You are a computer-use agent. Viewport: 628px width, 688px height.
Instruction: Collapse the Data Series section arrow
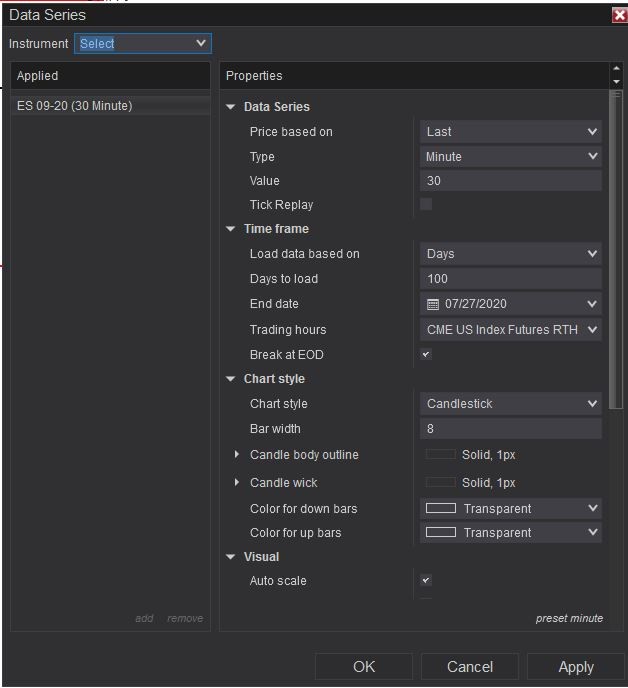point(231,107)
